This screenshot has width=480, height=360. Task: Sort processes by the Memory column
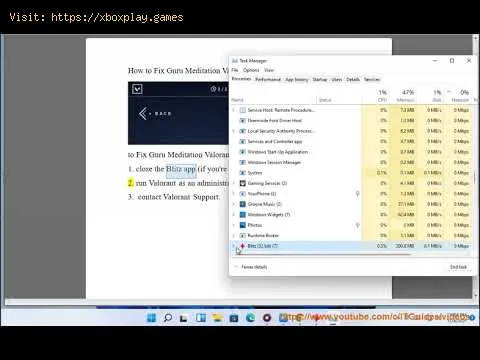404,96
